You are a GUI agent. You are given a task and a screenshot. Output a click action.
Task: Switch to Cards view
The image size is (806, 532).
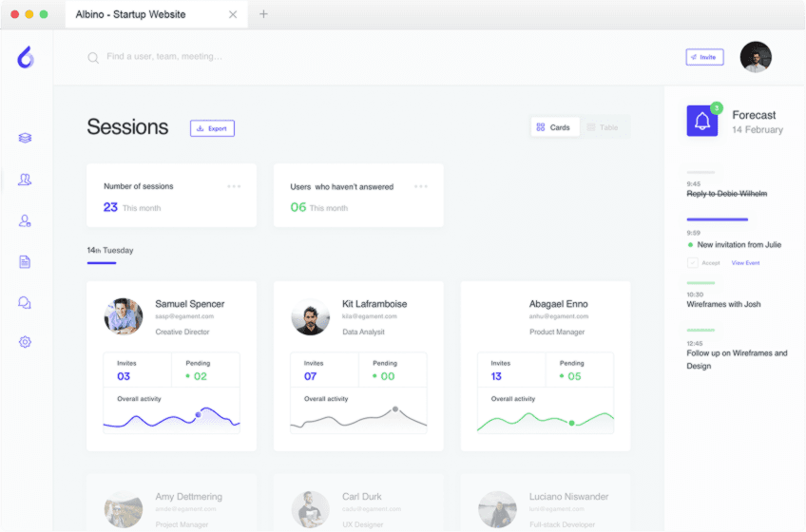pyautogui.click(x=553, y=127)
